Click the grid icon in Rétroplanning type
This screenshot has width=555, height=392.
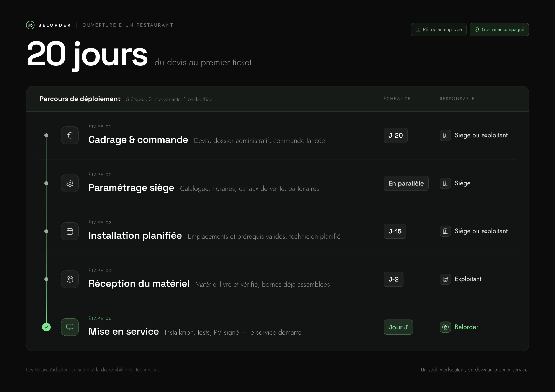(418, 29)
